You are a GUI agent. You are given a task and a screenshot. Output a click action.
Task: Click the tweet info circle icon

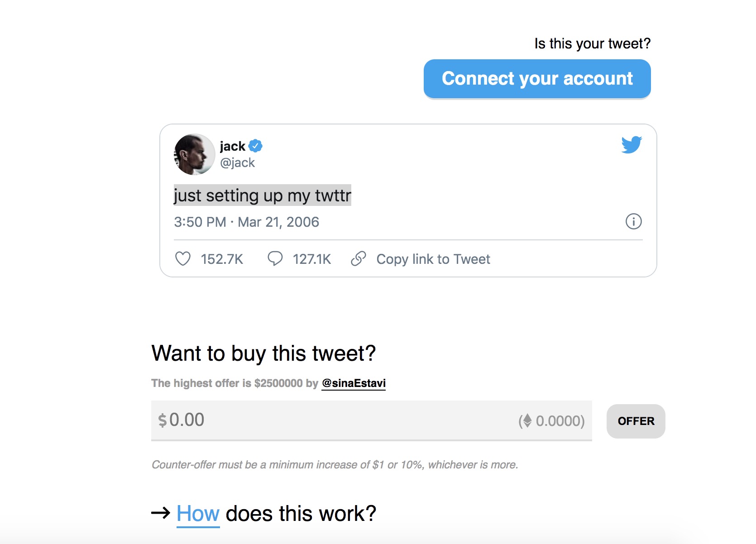tap(633, 221)
